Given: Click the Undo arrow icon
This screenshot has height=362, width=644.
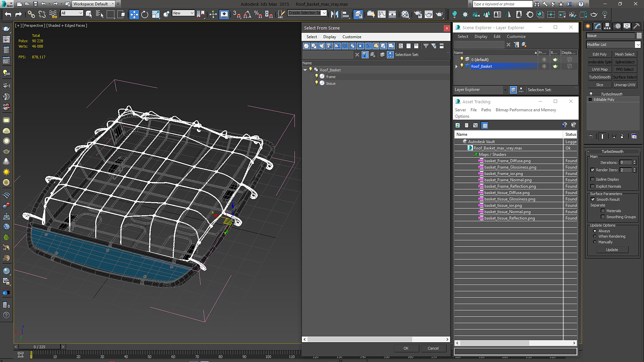Looking at the screenshot, I should (8, 14).
